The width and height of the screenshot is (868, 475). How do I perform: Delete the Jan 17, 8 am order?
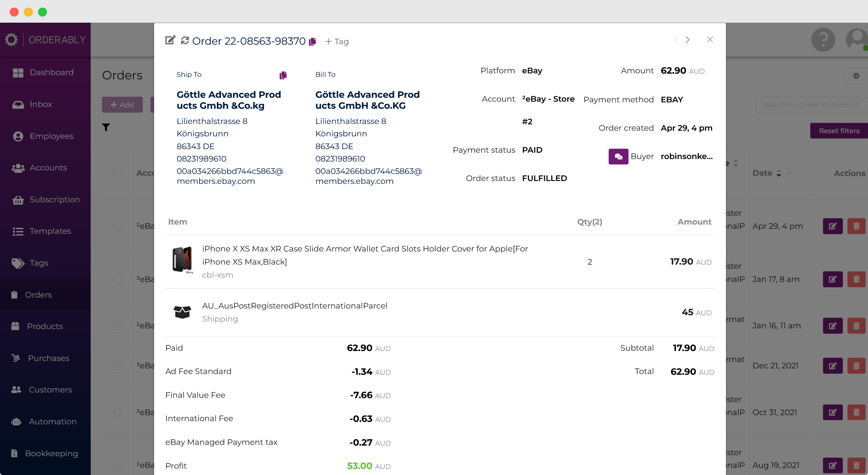(x=856, y=279)
